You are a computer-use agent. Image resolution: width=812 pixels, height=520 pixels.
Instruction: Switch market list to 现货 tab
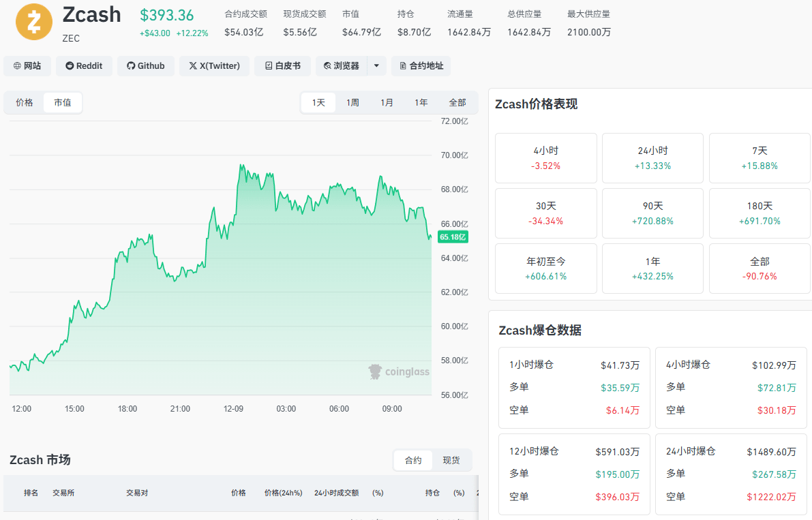tap(451, 460)
